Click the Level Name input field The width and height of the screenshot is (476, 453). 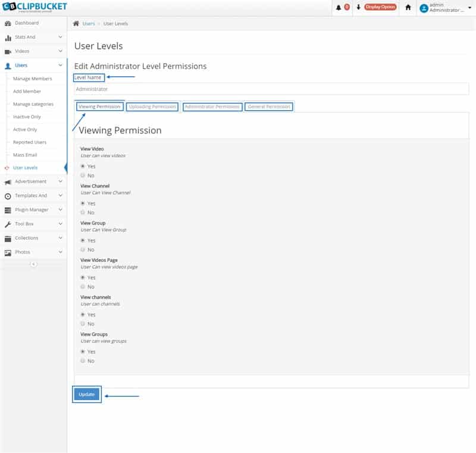pyautogui.click(x=271, y=89)
